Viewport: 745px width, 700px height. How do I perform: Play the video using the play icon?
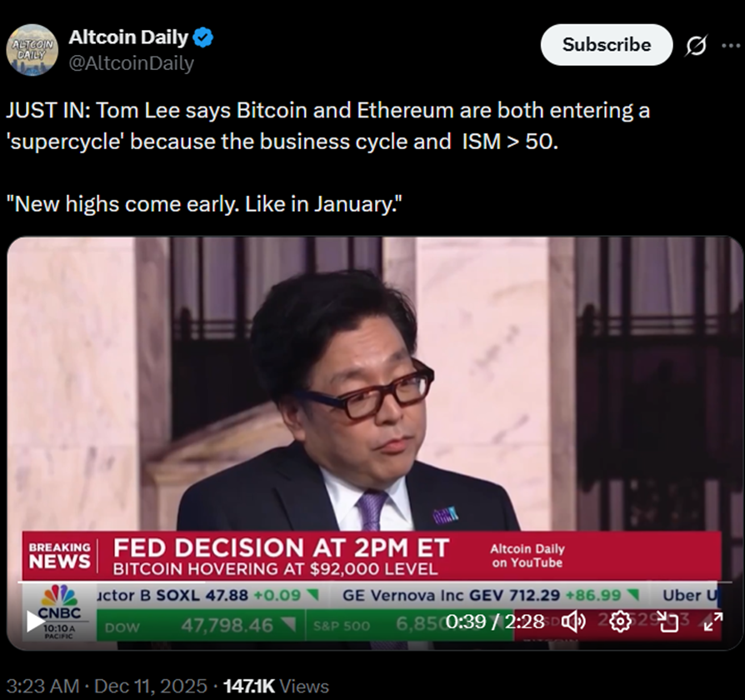[x=35, y=622]
